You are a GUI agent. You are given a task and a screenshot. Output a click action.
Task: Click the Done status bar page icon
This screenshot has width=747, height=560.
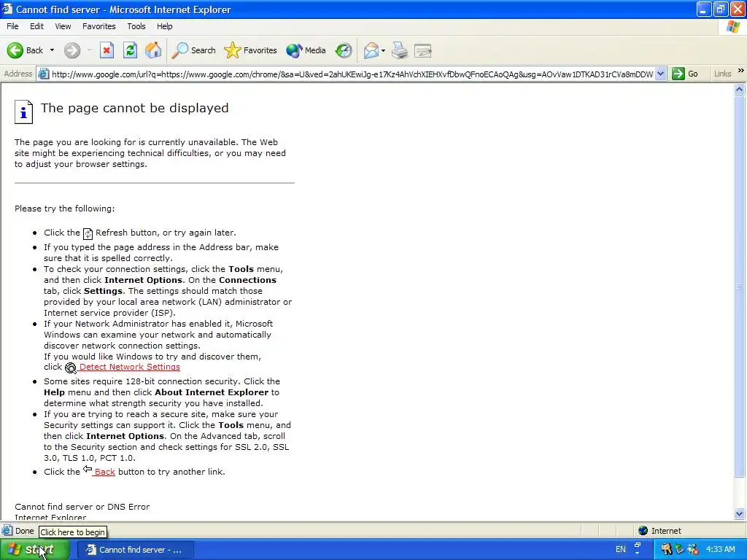[7, 531]
